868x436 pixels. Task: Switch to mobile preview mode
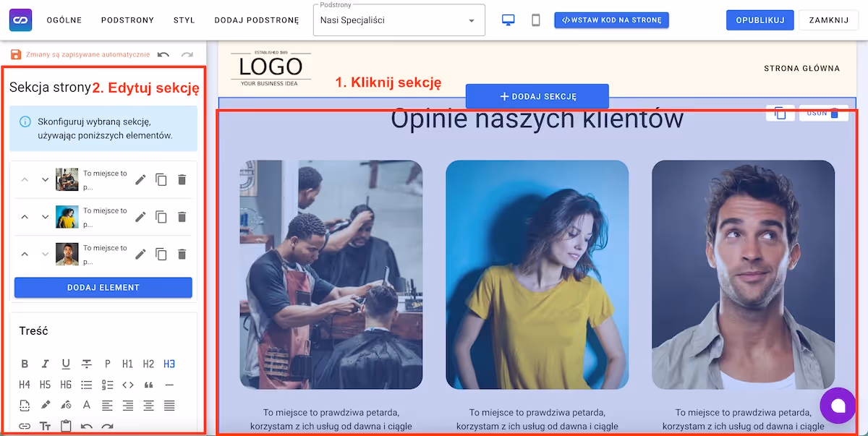(536, 20)
